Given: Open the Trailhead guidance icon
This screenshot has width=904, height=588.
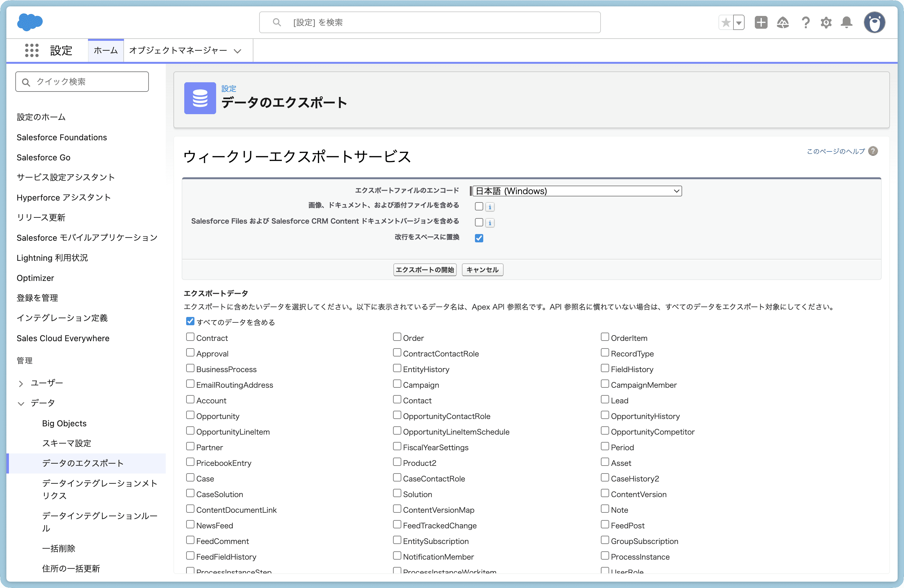Looking at the screenshot, I should tap(783, 22).
